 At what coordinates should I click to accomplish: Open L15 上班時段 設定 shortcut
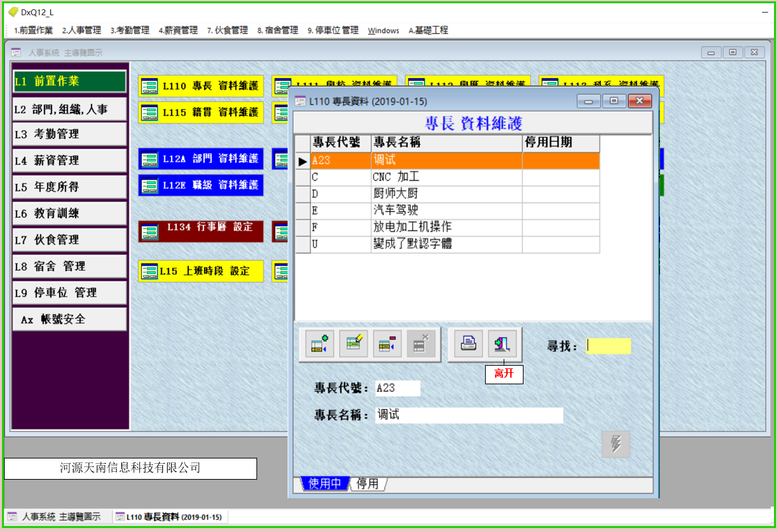point(201,271)
